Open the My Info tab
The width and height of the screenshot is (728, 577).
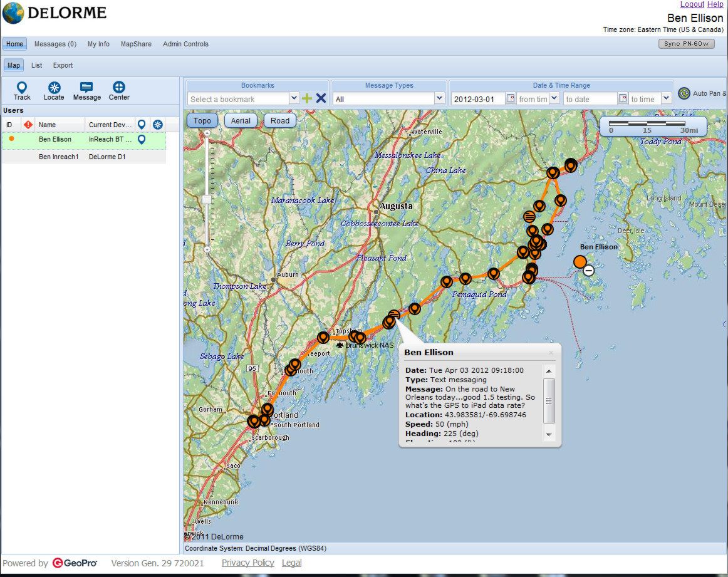(98, 44)
